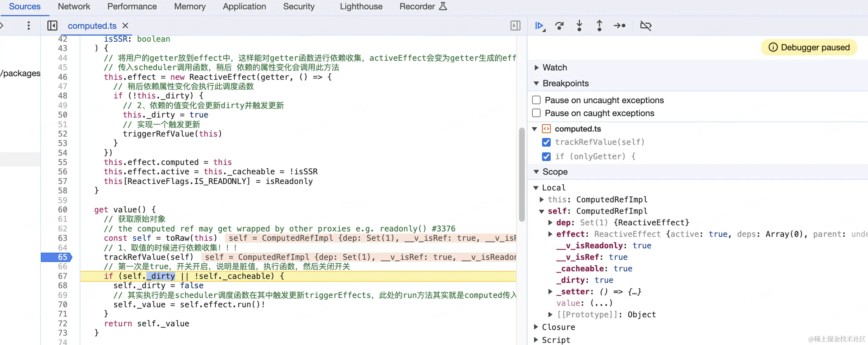Step into next function call
Image resolution: width=868 pixels, height=345 pixels.
(579, 26)
